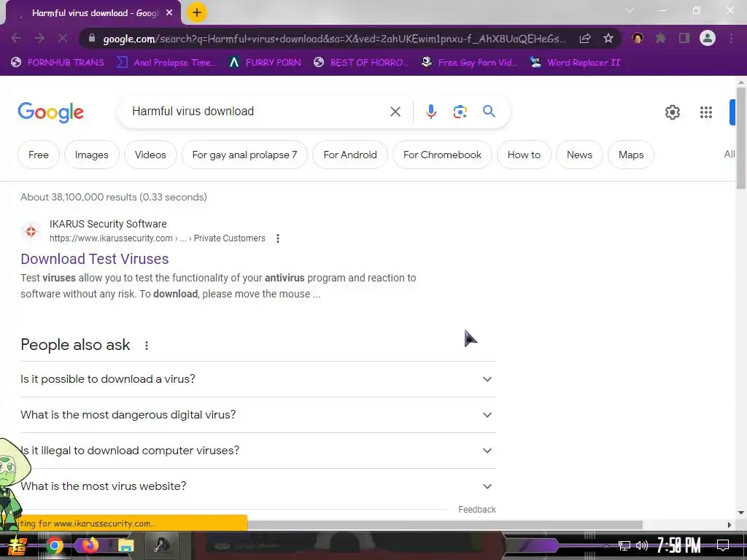Go forward to the next page
747x560 pixels.
39,39
